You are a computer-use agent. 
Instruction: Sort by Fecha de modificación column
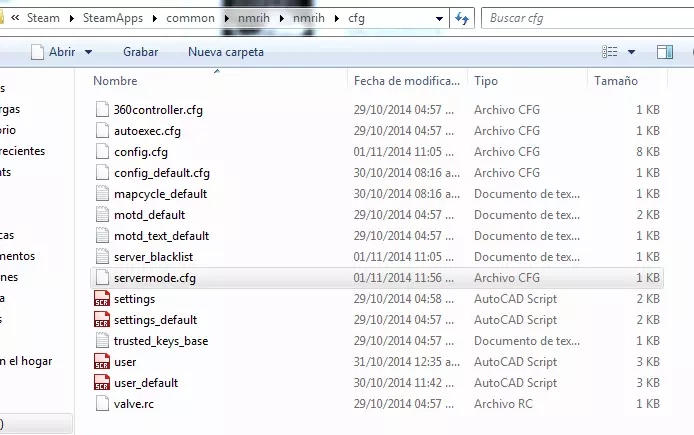(407, 81)
